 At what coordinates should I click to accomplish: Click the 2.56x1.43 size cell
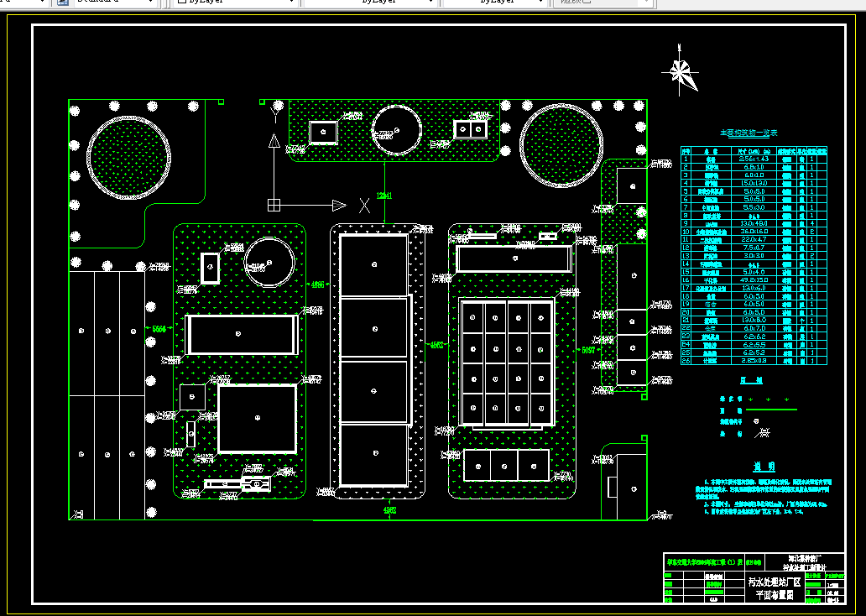754,159
